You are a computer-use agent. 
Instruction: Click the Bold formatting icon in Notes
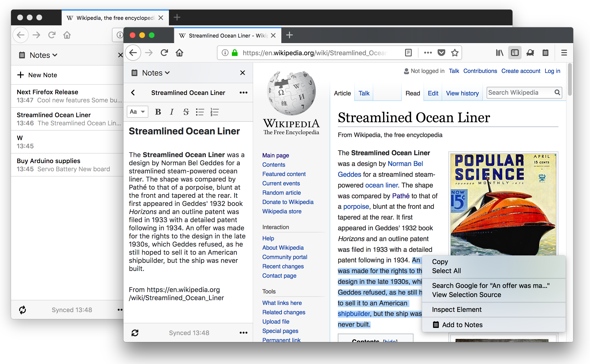[158, 112]
